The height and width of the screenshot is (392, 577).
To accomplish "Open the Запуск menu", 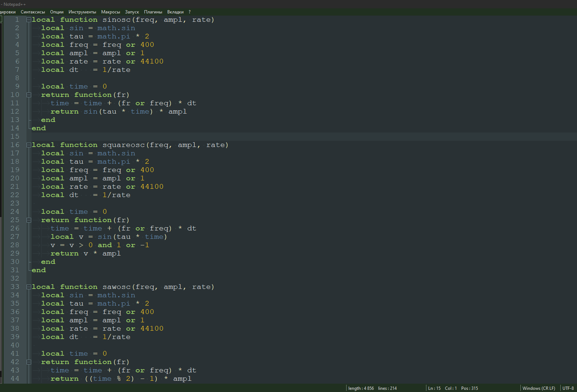I will [x=132, y=12].
